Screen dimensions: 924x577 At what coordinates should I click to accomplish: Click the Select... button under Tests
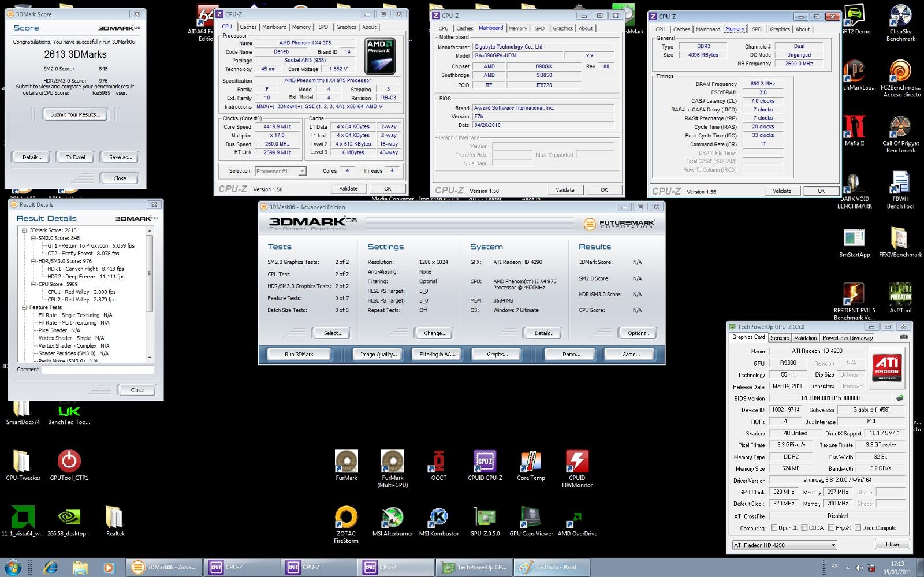(x=333, y=333)
